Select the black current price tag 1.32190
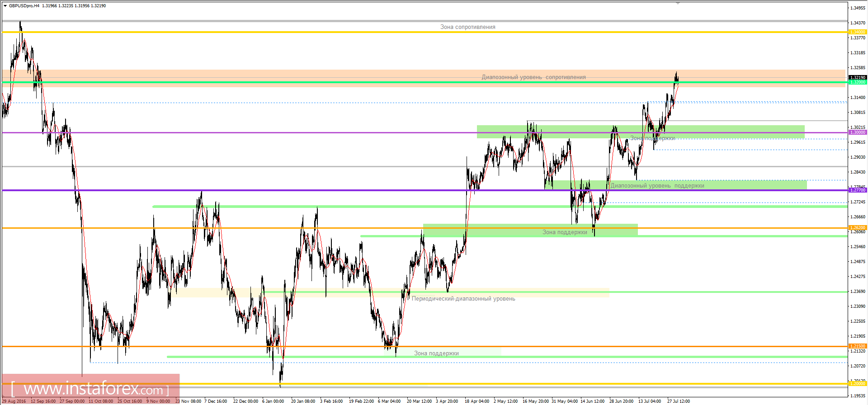 858,78
